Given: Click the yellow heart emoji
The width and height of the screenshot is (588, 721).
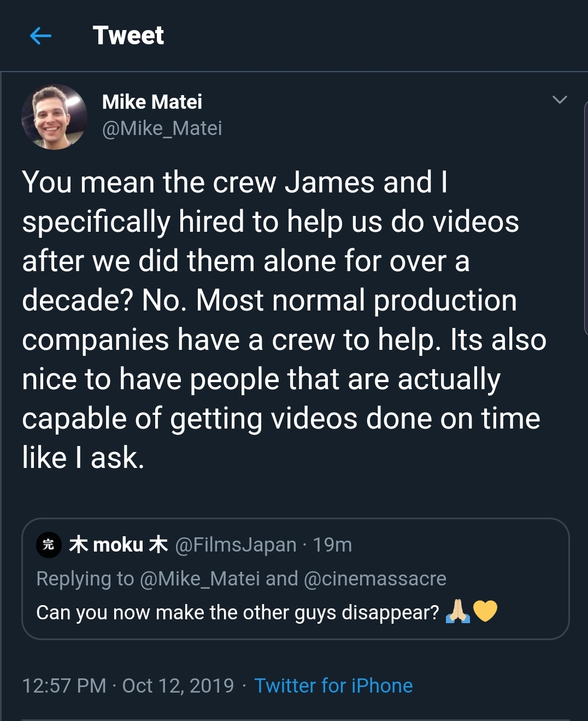Looking at the screenshot, I should pyautogui.click(x=485, y=612).
